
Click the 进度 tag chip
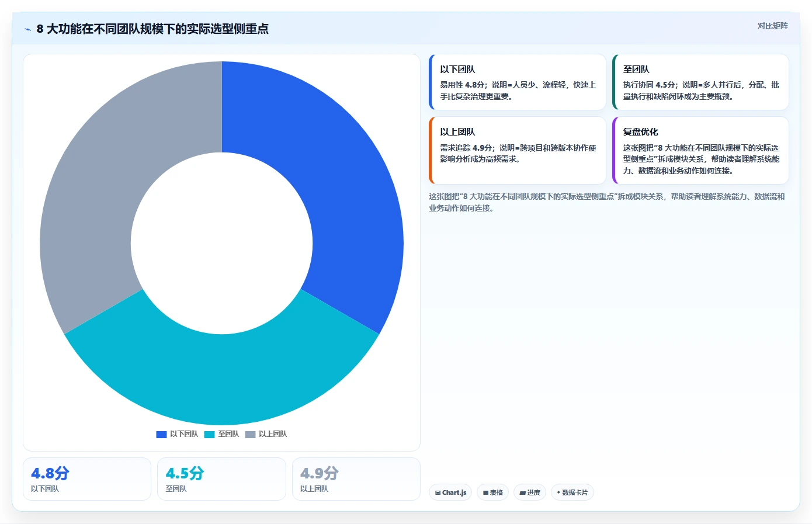pyautogui.click(x=530, y=492)
